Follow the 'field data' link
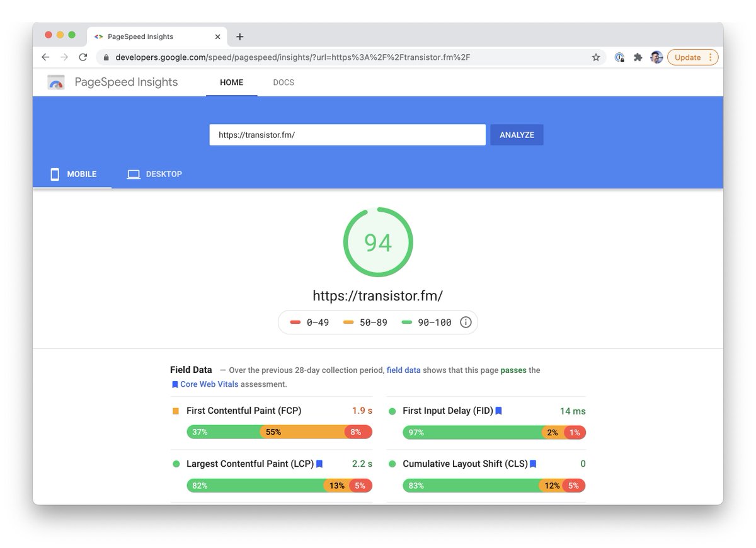 403,370
